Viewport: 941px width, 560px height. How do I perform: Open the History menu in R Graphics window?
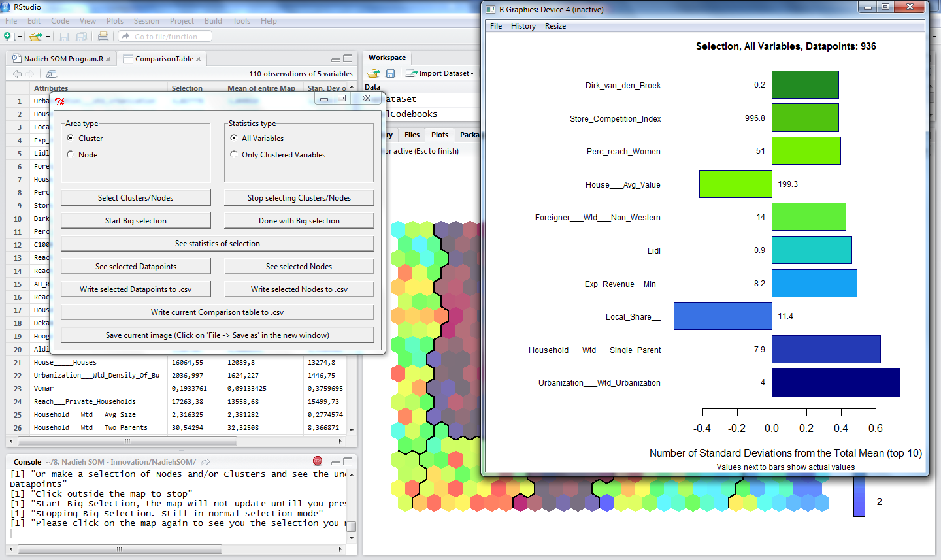pyautogui.click(x=523, y=26)
